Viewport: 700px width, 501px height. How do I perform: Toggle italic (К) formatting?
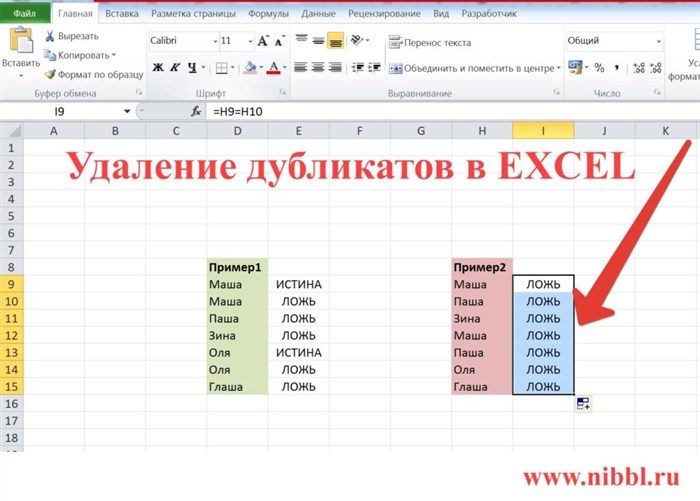point(175,67)
